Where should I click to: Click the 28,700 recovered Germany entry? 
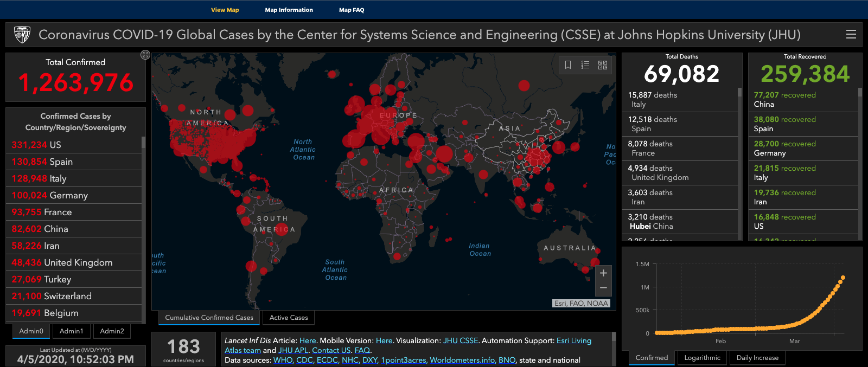tap(803, 149)
